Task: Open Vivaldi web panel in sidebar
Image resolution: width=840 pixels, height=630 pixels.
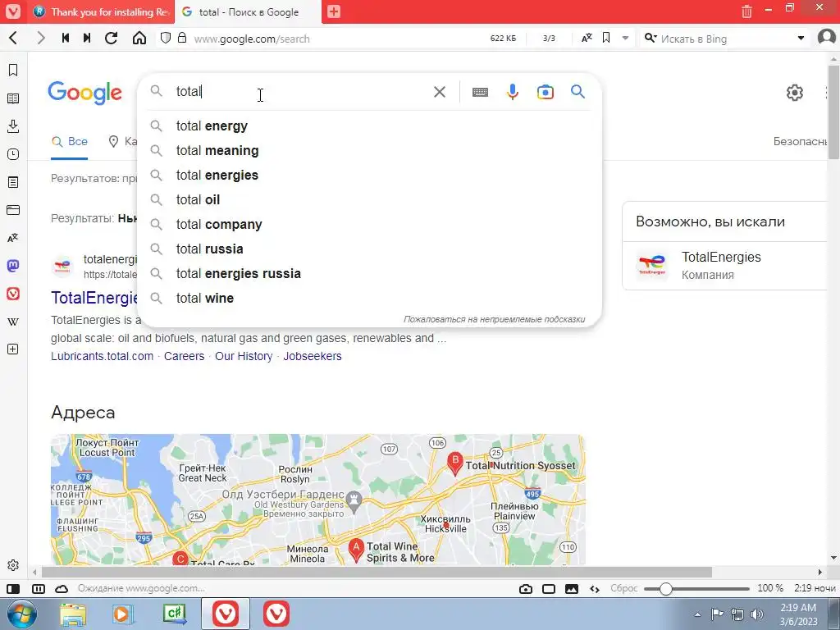Action: tap(13, 294)
